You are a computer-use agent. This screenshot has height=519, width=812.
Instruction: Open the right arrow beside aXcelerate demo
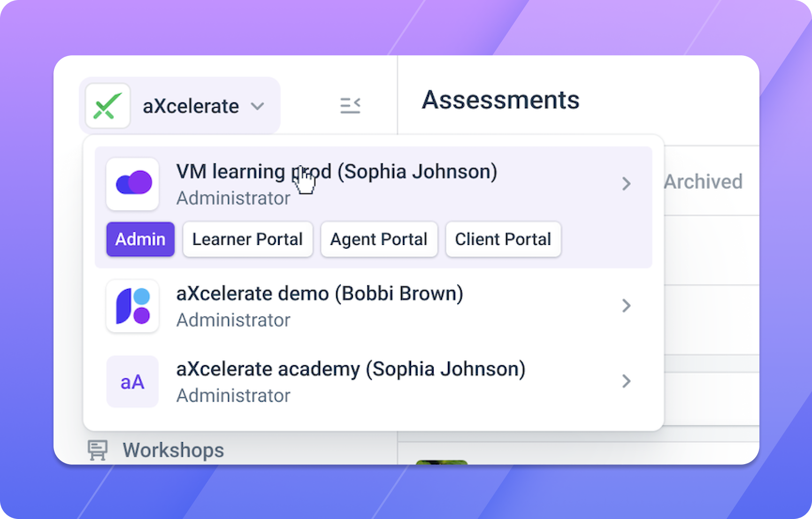627,306
